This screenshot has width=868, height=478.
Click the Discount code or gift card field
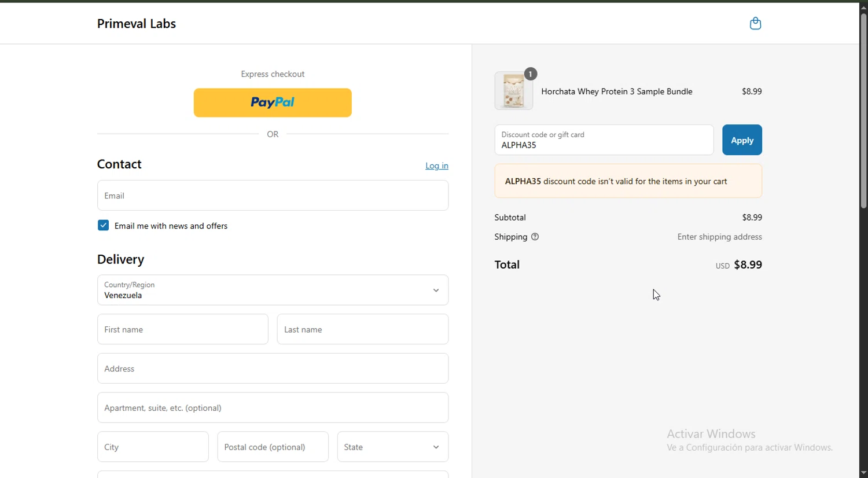coord(604,140)
